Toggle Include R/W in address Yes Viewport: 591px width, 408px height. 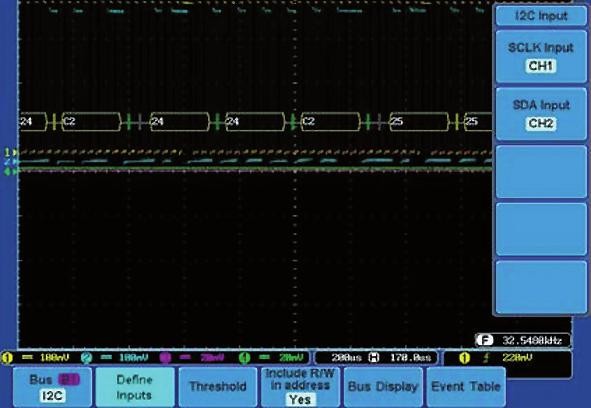tap(300, 387)
